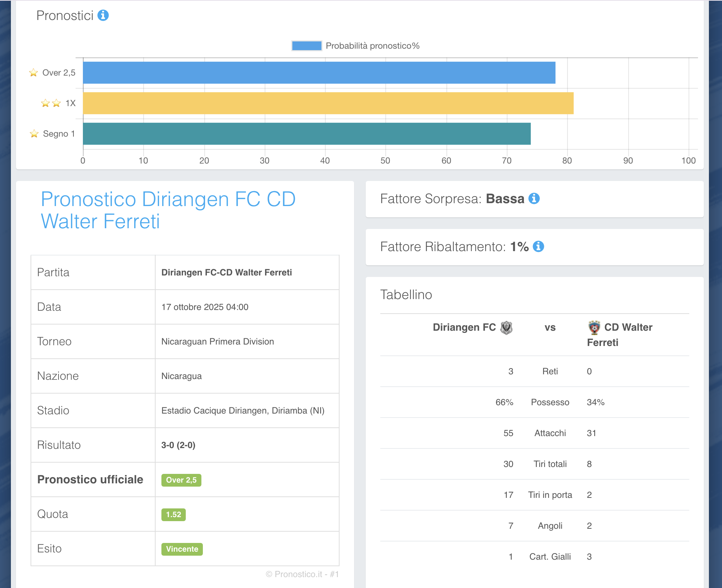Viewport: 722px width, 588px height.
Task: Click Nicaraguan Primera Division tournament text
Action: [x=217, y=342]
